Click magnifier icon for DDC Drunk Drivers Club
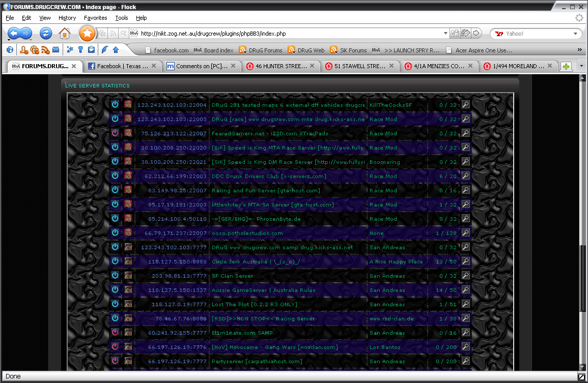Screen dimensions: 588x383 pos(465,176)
